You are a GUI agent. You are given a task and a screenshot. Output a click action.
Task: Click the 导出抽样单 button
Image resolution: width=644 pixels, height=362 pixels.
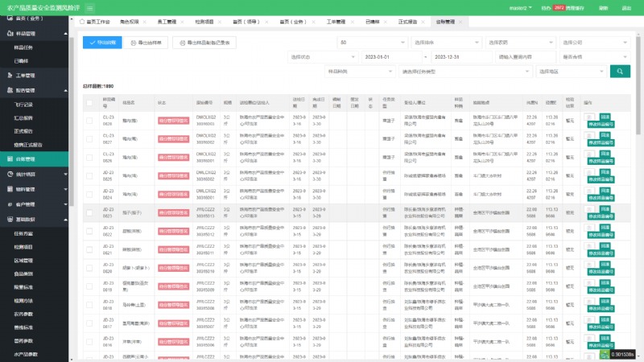146,43
